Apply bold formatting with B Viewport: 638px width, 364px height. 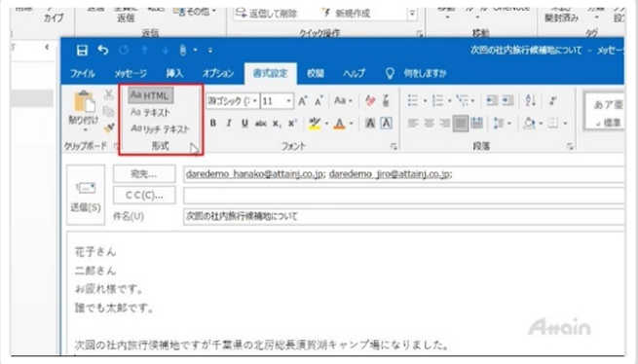click(x=212, y=124)
